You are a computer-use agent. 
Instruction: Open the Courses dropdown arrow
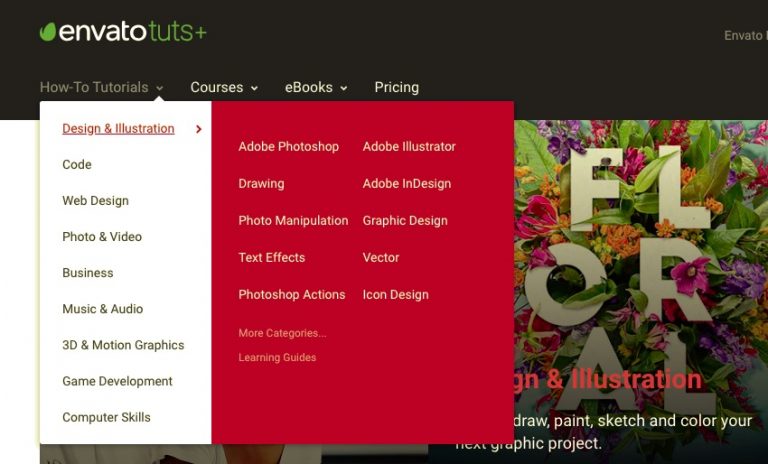coord(255,88)
